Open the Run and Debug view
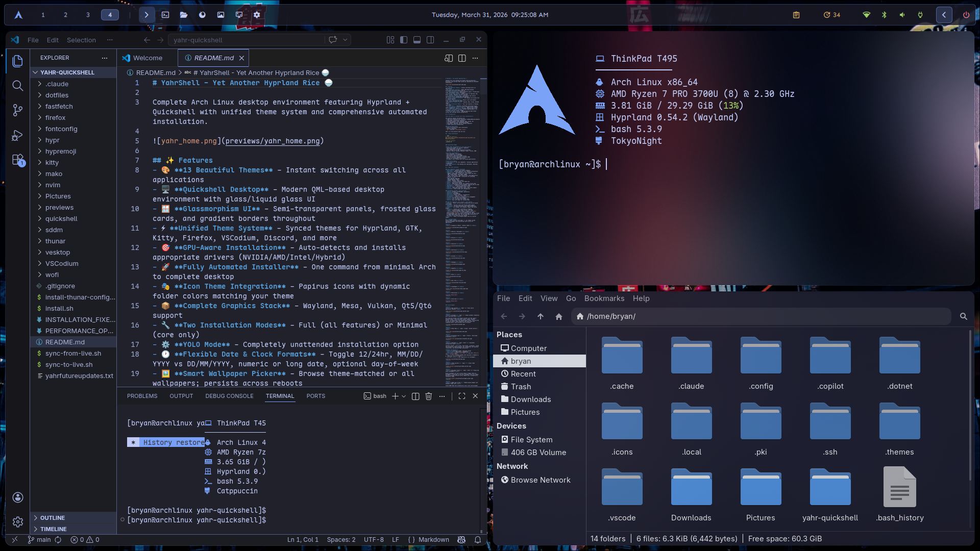 point(17,135)
